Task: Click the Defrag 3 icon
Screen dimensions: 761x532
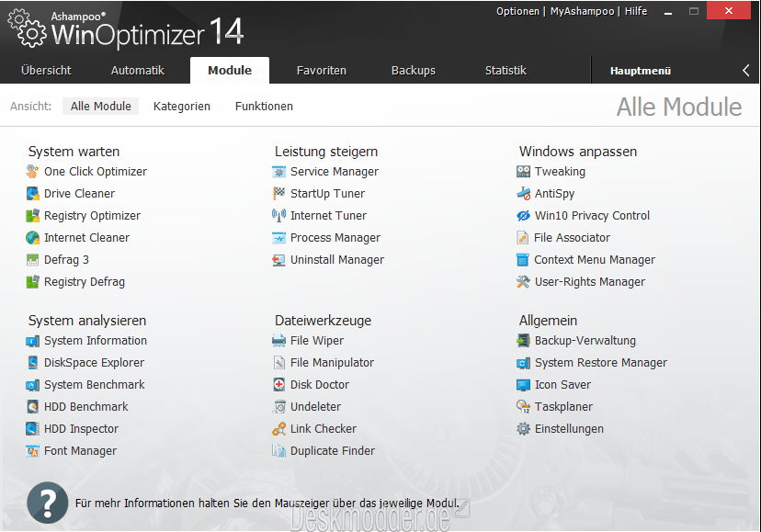Action: point(32,260)
